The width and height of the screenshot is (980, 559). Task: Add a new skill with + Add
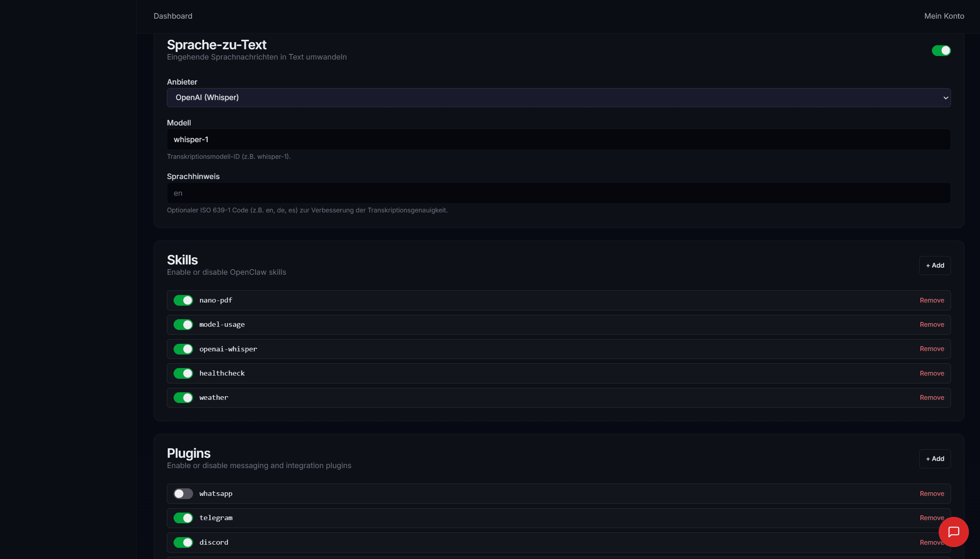(935, 266)
